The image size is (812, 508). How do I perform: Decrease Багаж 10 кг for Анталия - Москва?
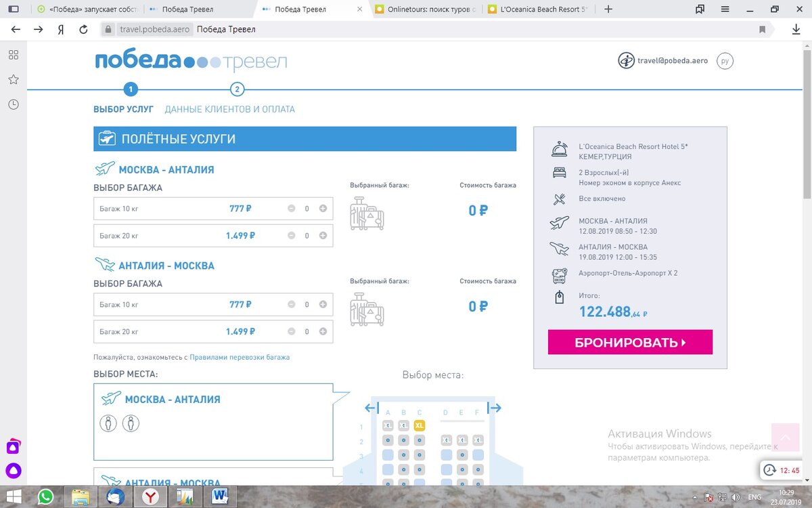tap(291, 305)
